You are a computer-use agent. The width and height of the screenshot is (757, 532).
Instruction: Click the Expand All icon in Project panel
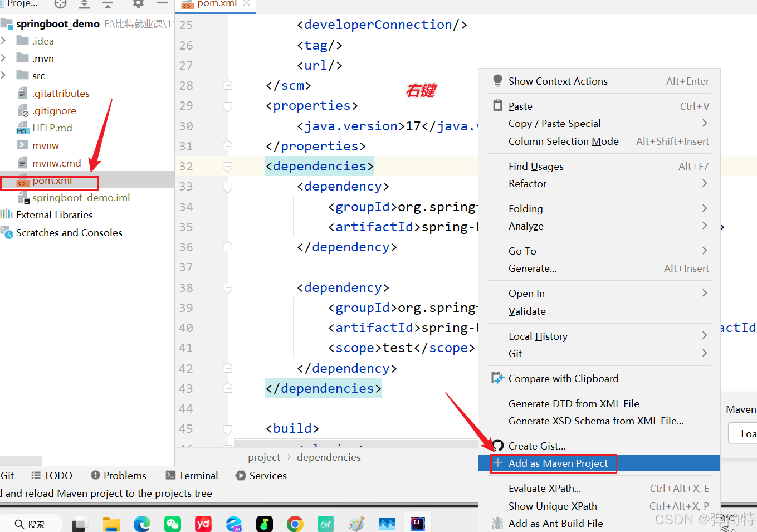(84, 4)
